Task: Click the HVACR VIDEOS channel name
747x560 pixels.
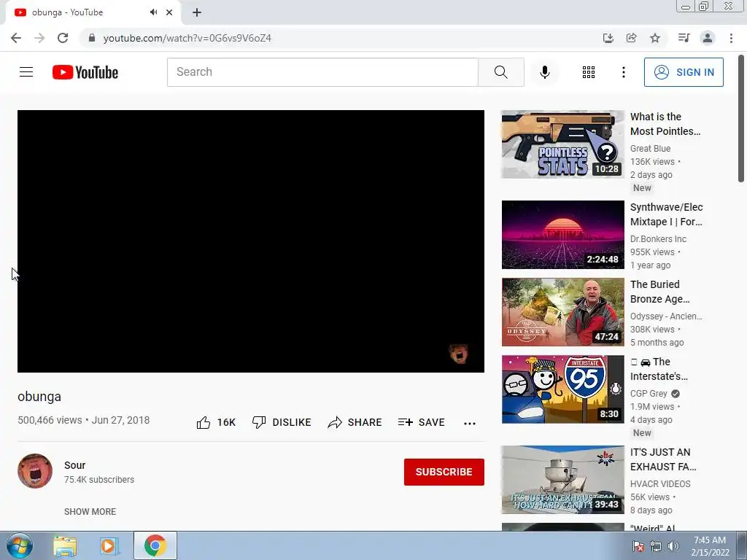Action: coord(660,484)
